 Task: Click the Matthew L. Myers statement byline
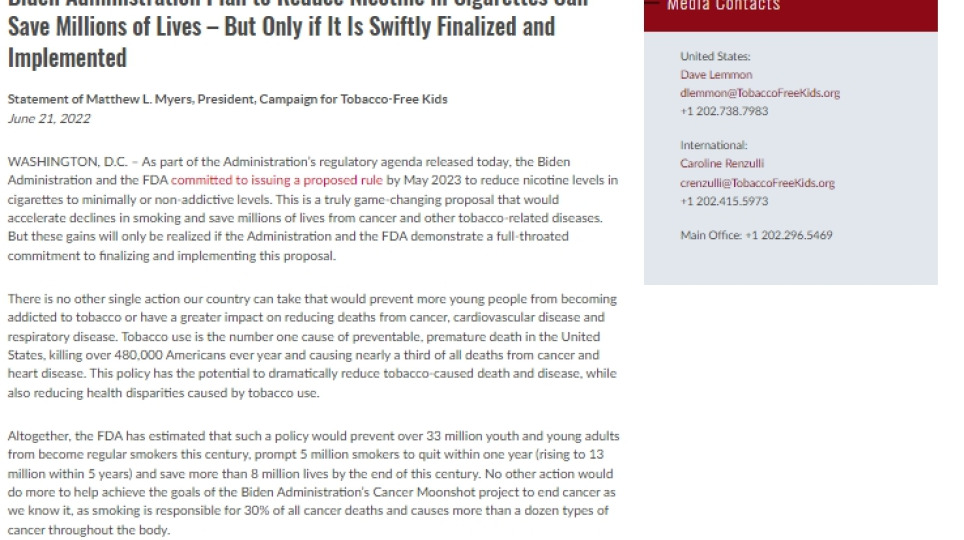pyautogui.click(x=227, y=99)
